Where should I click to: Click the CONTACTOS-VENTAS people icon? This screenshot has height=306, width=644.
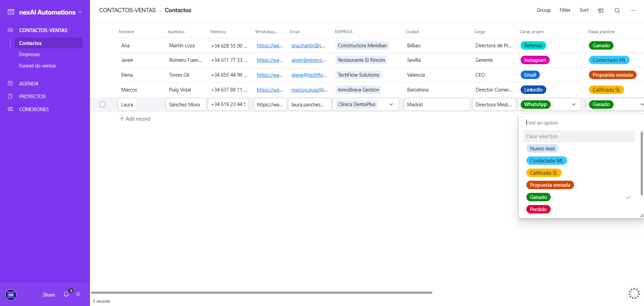coord(10,30)
